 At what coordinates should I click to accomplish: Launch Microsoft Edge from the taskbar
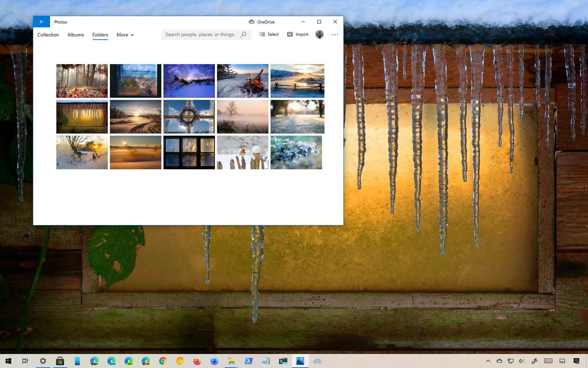tap(94, 361)
